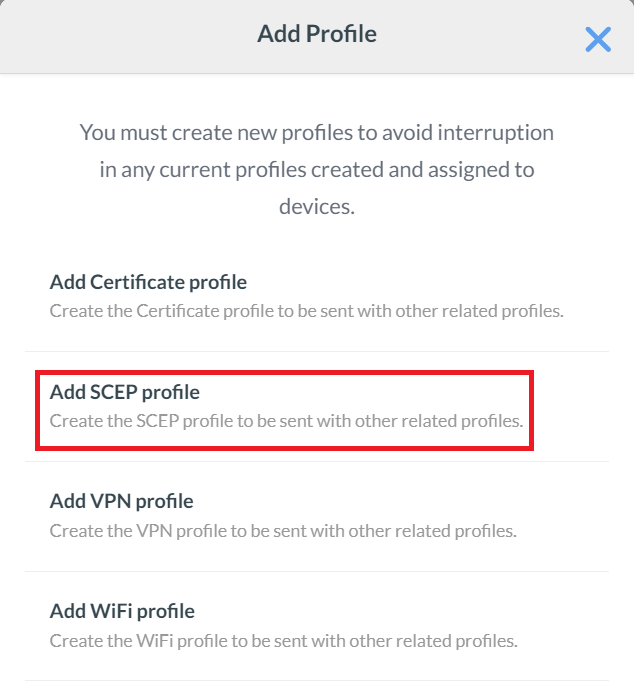Click the WiFi profile description text

[283, 640]
